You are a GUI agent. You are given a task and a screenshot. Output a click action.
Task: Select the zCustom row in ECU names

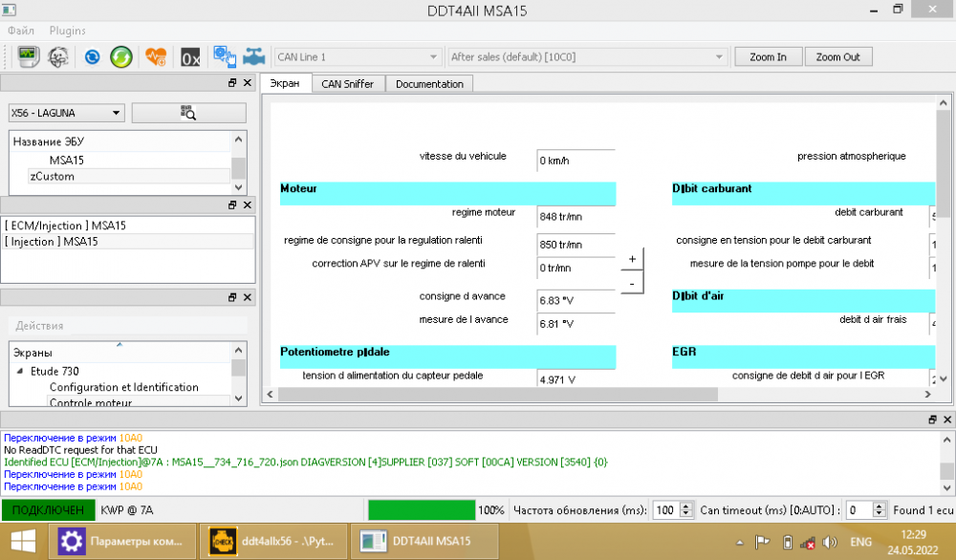click(x=128, y=176)
